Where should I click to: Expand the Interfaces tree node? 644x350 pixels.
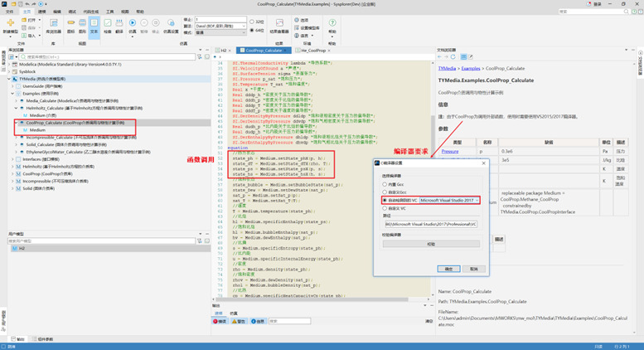[x=12, y=159]
